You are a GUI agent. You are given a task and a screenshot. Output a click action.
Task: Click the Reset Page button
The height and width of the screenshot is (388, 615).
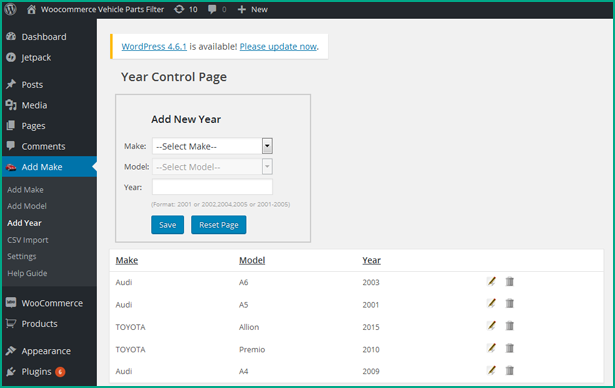coord(219,225)
